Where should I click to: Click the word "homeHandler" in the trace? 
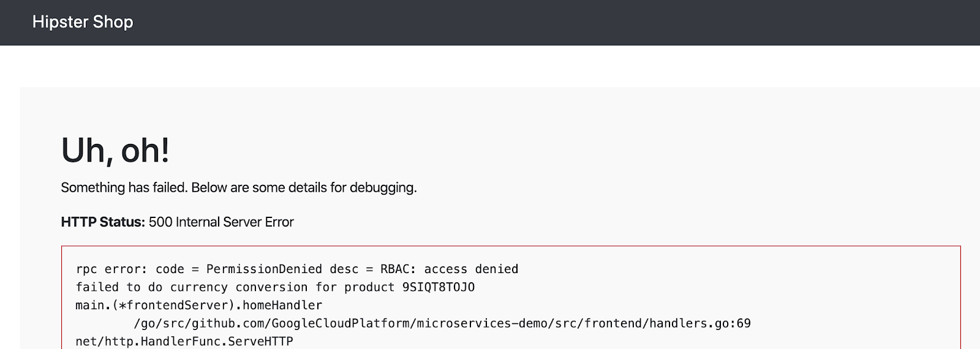click(x=282, y=305)
